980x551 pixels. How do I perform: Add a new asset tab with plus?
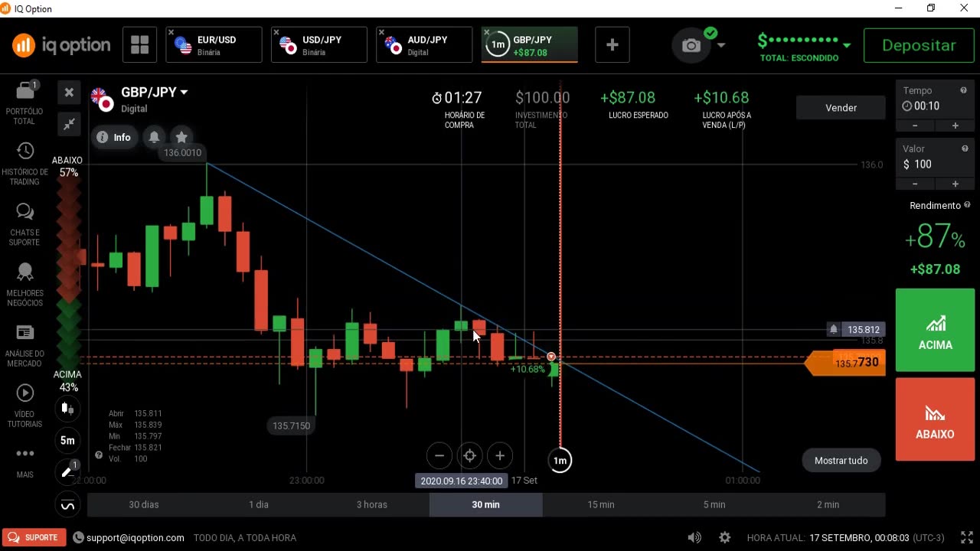coord(612,45)
